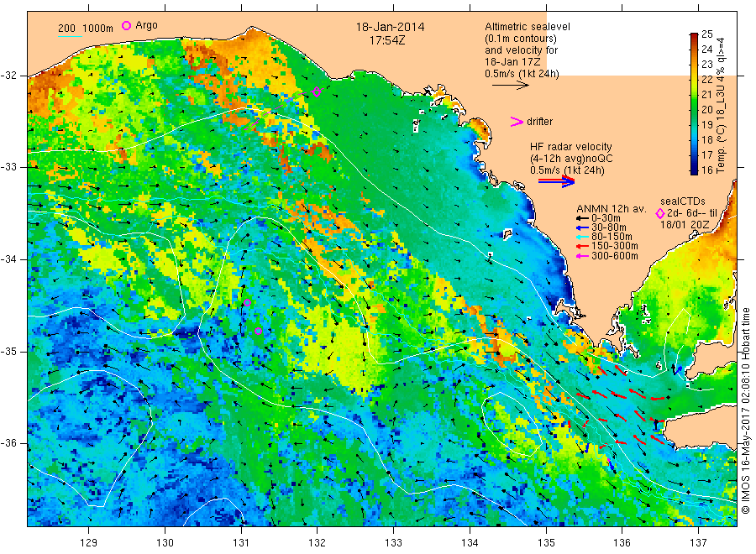Select the 19 label on temperature scale
The width and height of the screenshot is (756, 554).
(x=706, y=124)
